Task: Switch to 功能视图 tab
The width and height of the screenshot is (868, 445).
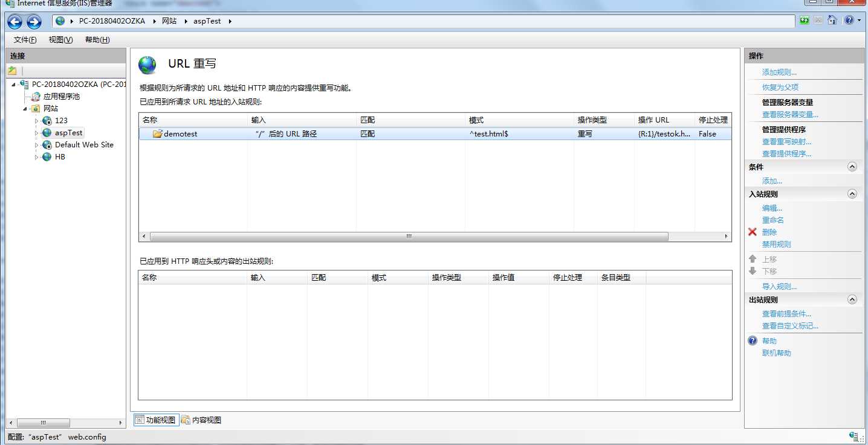Action: [x=155, y=420]
